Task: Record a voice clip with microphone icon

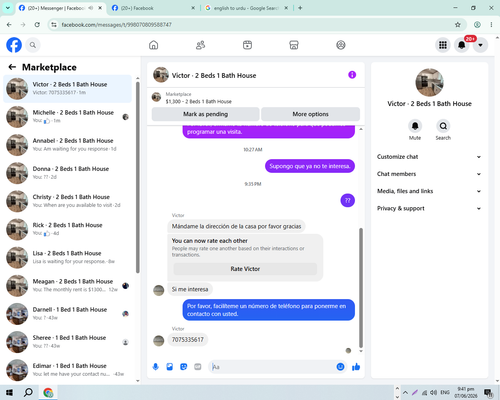Action: [156, 367]
